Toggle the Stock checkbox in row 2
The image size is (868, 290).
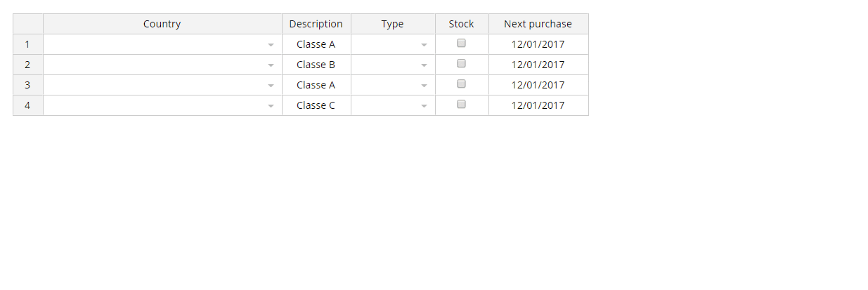(462, 63)
